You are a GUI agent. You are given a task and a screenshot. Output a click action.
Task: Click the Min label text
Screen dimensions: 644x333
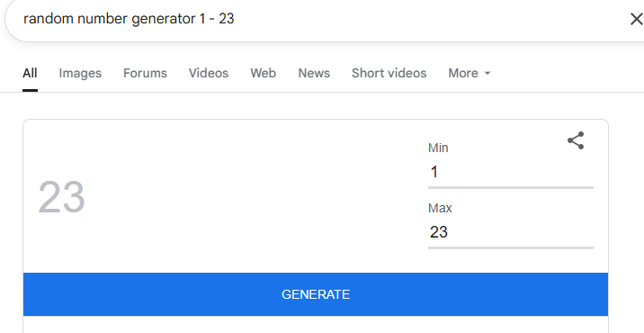(x=438, y=148)
